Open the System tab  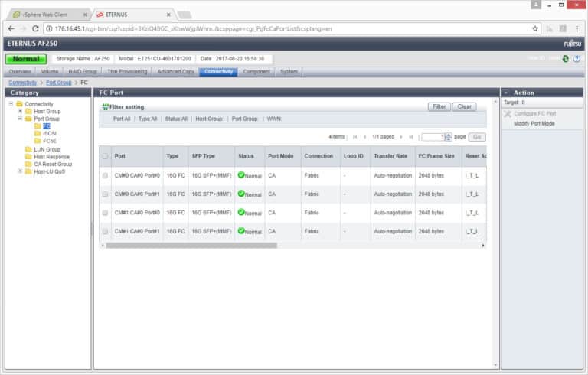coord(289,72)
